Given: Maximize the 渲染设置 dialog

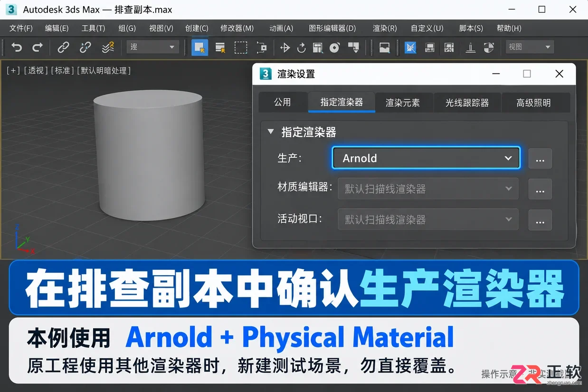Looking at the screenshot, I should tap(527, 74).
